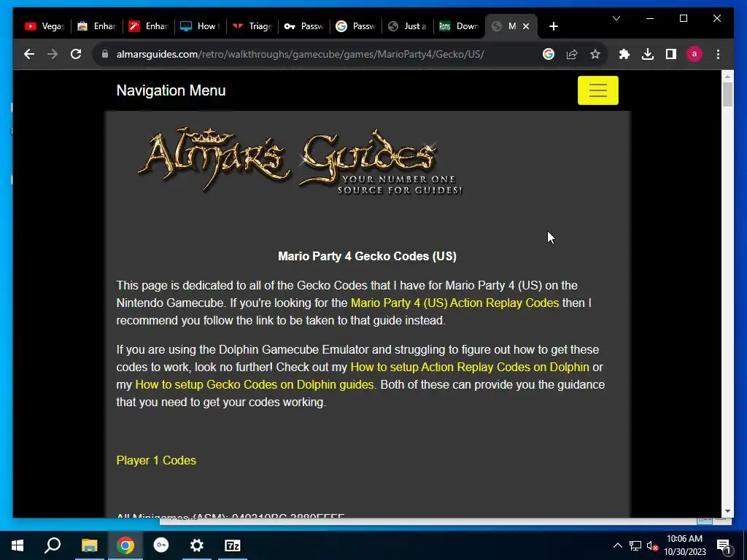Viewport: 747px width, 560px height.
Task: Switch to the Passw tab with key icon
Action: pos(304,26)
